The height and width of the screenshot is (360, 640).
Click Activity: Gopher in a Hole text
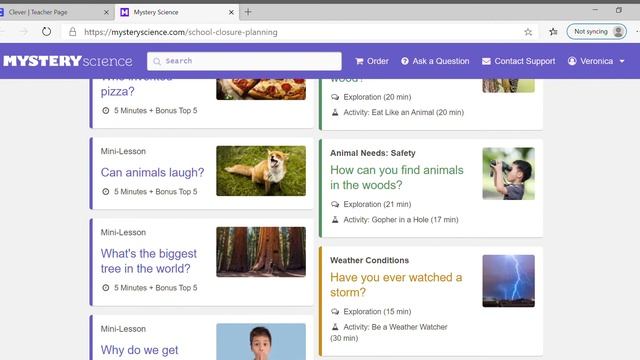tap(401, 220)
